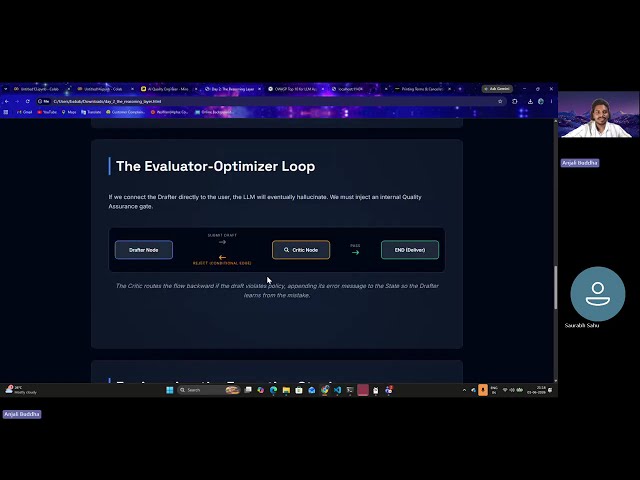
Task: Open the Windows Start menu
Action: [x=170, y=390]
